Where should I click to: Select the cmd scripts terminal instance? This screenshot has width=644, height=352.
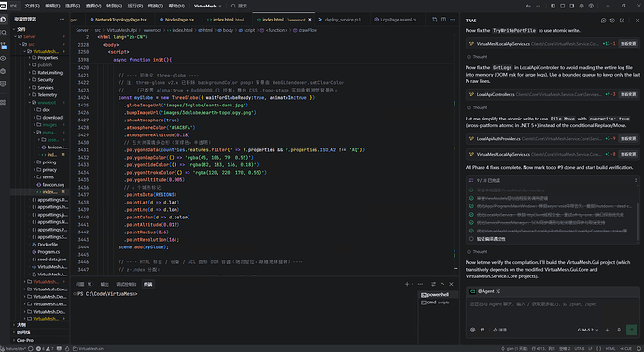point(438,303)
